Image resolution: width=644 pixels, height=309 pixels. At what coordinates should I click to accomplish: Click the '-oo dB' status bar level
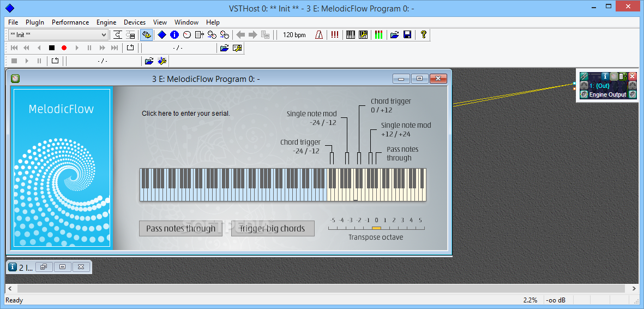click(x=555, y=300)
